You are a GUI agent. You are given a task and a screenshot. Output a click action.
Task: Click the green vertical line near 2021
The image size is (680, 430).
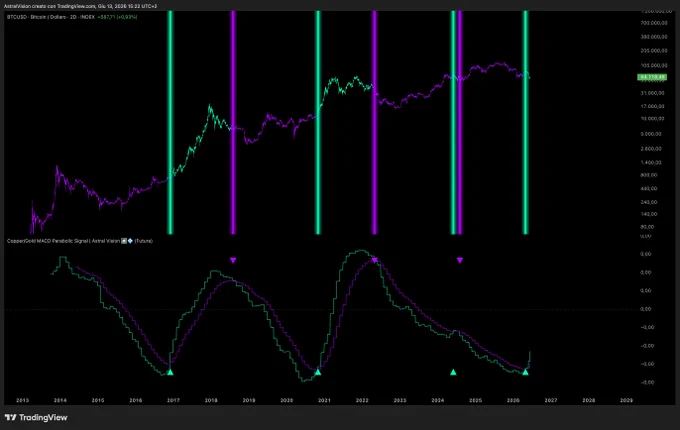(x=318, y=122)
